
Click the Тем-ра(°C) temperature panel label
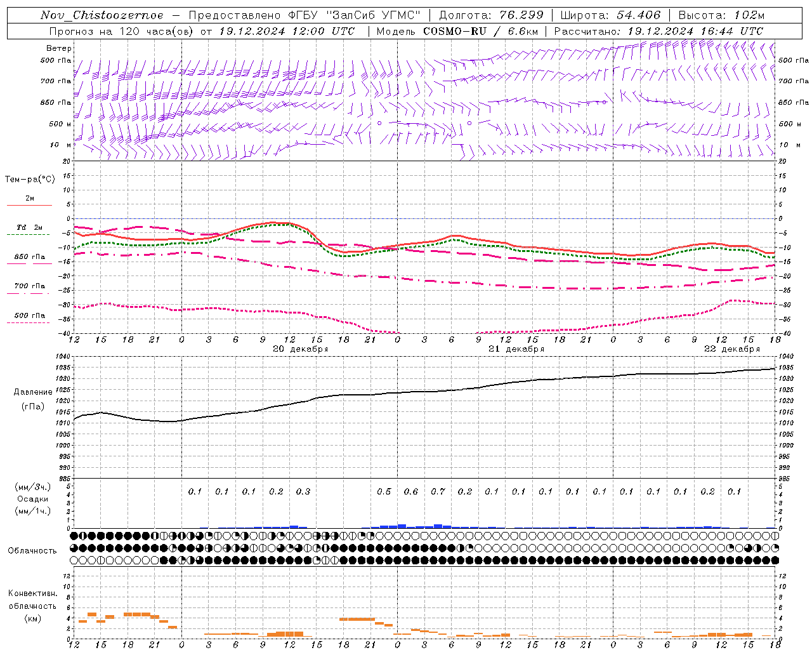point(30,179)
